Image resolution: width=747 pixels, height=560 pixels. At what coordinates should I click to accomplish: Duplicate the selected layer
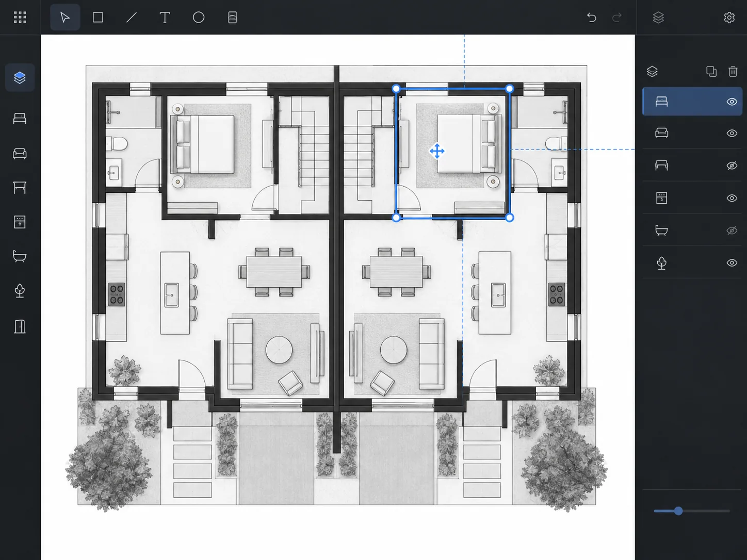coord(711,72)
